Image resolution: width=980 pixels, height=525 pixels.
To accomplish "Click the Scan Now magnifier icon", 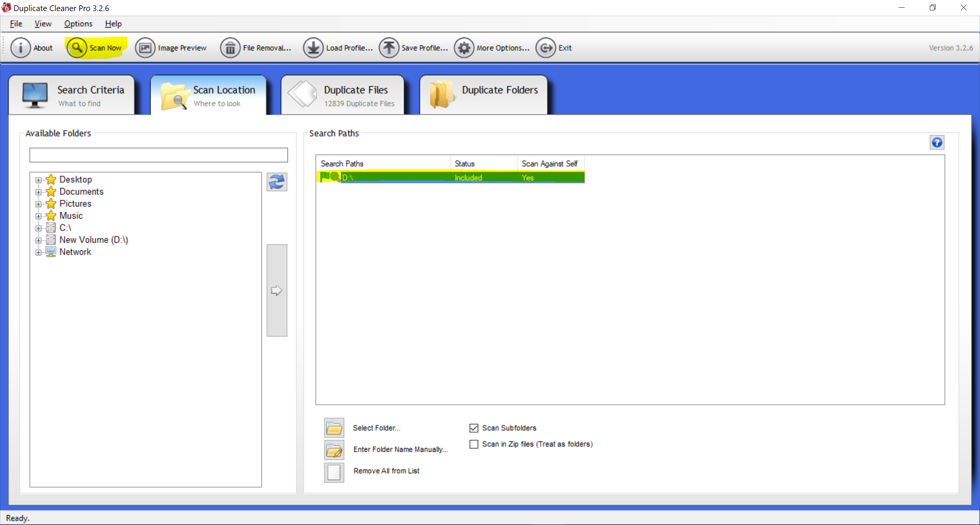I will [77, 48].
